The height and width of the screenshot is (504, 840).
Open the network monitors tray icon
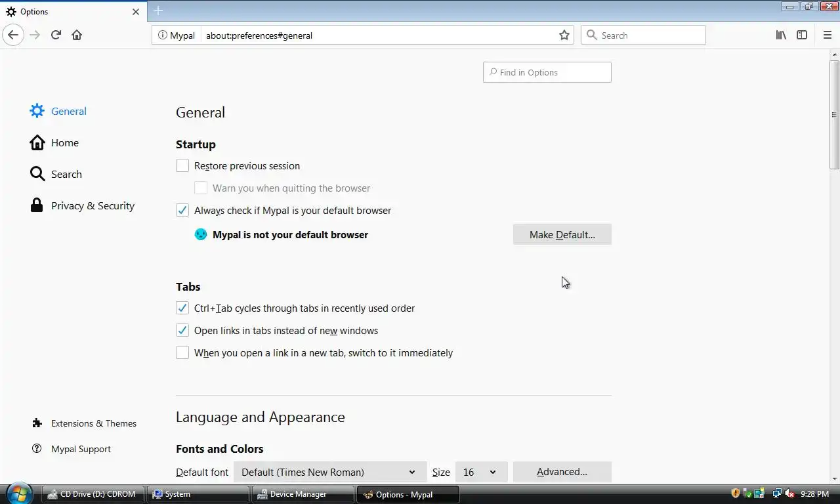click(778, 493)
